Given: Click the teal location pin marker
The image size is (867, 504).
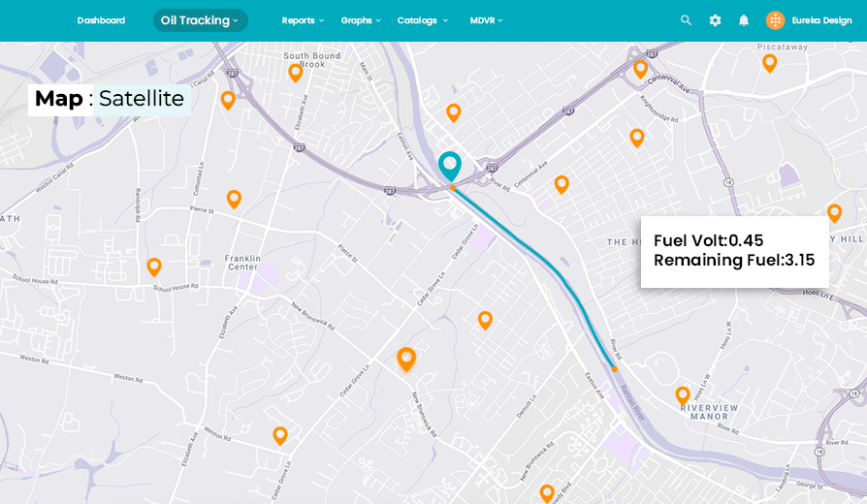Looking at the screenshot, I should click(x=449, y=166).
